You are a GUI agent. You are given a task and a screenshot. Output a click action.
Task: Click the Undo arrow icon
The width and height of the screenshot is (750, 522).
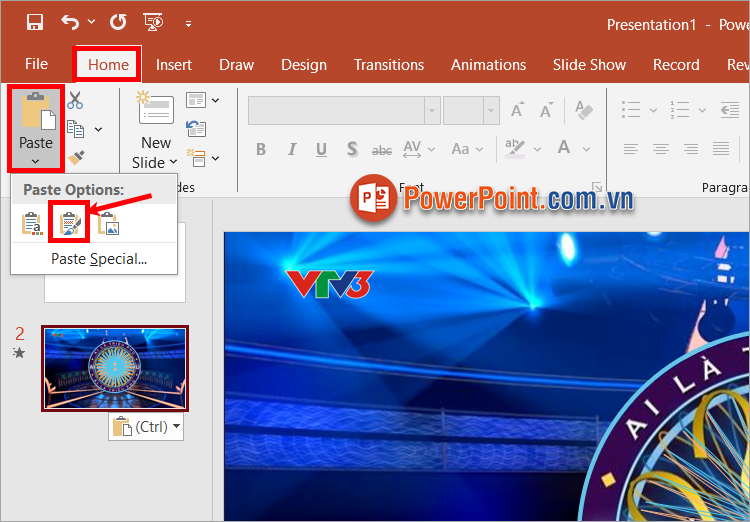[70, 22]
